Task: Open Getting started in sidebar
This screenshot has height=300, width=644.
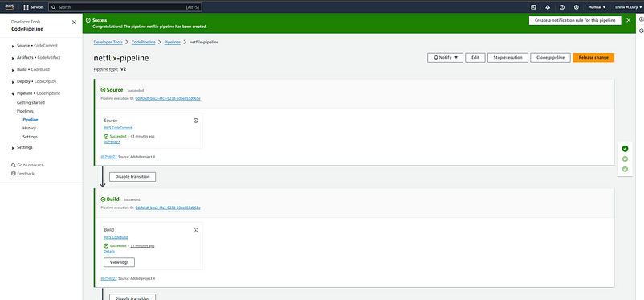Action: (x=31, y=102)
